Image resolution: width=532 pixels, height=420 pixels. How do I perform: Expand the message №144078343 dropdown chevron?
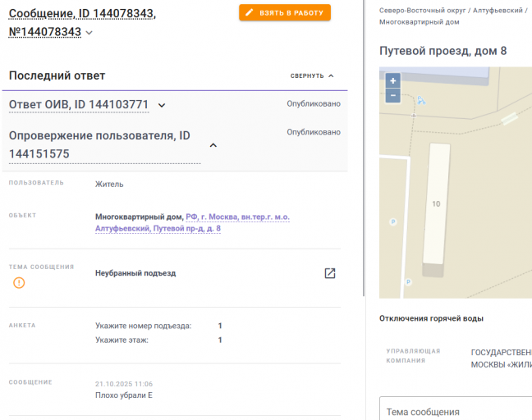pos(89,33)
